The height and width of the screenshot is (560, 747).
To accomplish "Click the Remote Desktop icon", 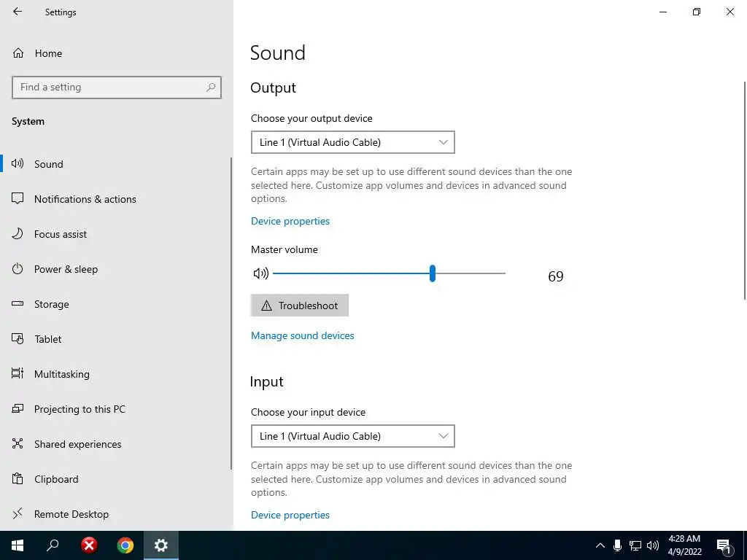I will (x=18, y=514).
